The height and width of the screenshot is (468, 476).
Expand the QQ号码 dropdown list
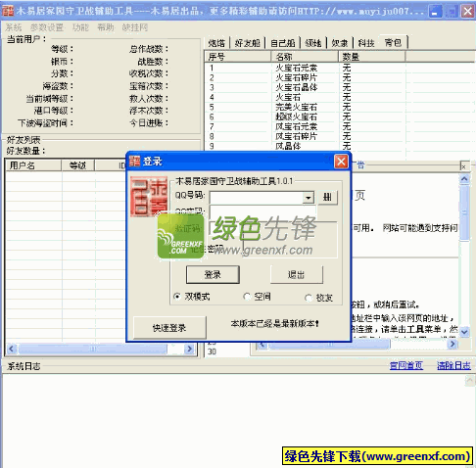click(x=308, y=198)
